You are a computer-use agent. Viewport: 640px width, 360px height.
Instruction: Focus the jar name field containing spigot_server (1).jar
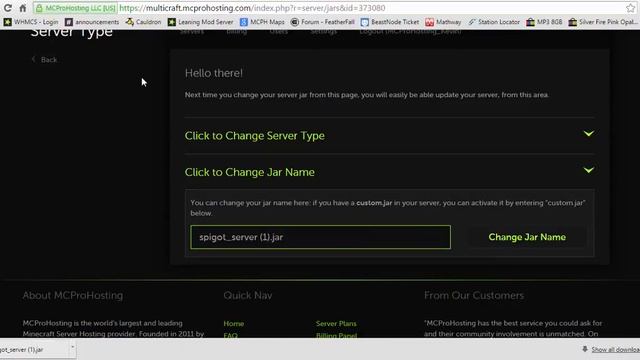tap(320, 237)
